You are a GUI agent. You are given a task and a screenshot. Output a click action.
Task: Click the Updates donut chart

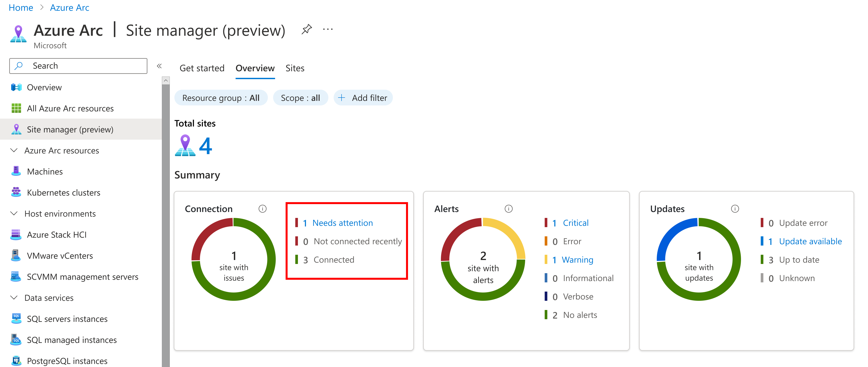(x=699, y=259)
